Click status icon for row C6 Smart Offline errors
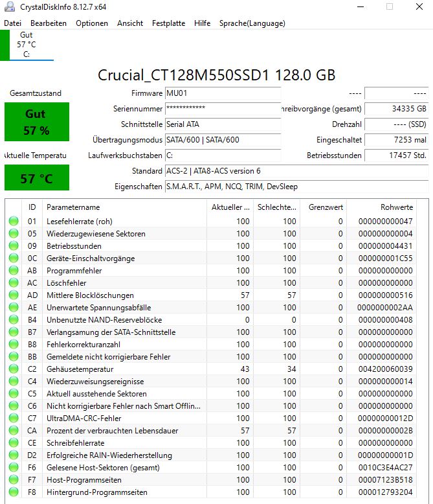 click(x=14, y=406)
